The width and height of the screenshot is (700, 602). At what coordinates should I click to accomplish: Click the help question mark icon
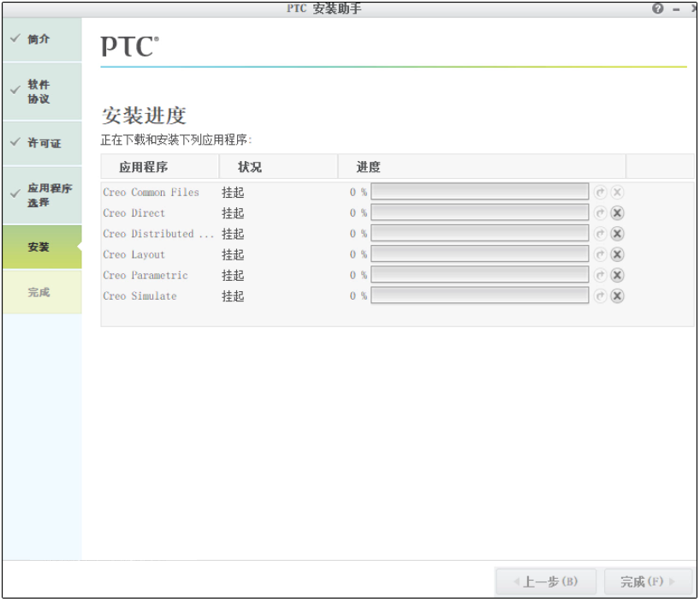(x=657, y=9)
